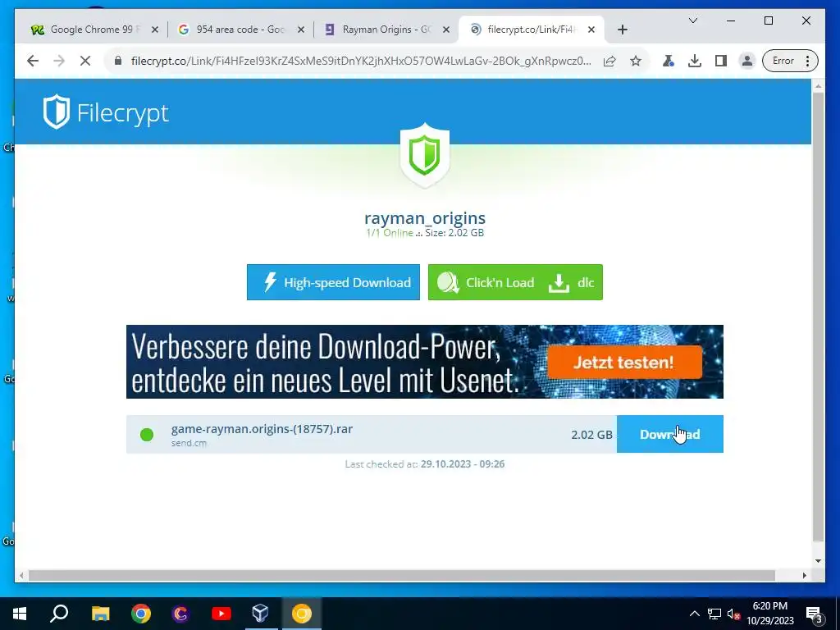Click the send.cm host label

[189, 444]
